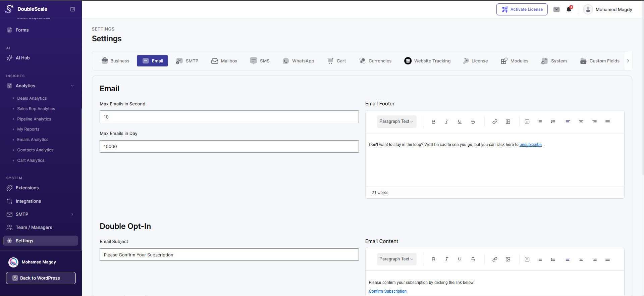Insert link in Email Footer editor
This screenshot has height=296, width=644.
[x=495, y=122]
